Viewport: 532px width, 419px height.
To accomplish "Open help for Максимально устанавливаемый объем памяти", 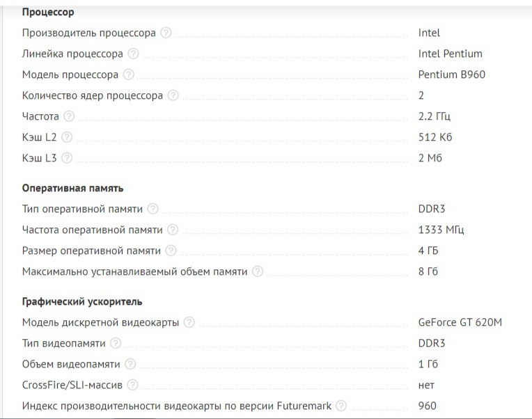I will coord(258,271).
